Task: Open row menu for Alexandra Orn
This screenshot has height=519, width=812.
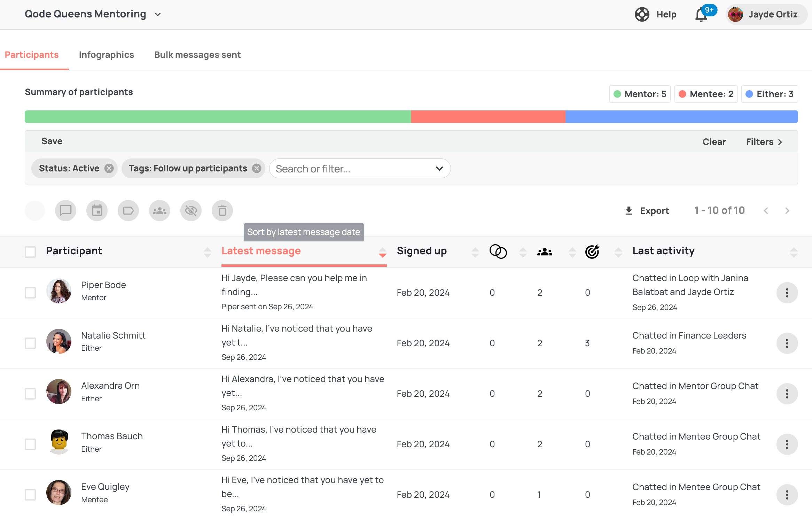Action: pyautogui.click(x=787, y=394)
